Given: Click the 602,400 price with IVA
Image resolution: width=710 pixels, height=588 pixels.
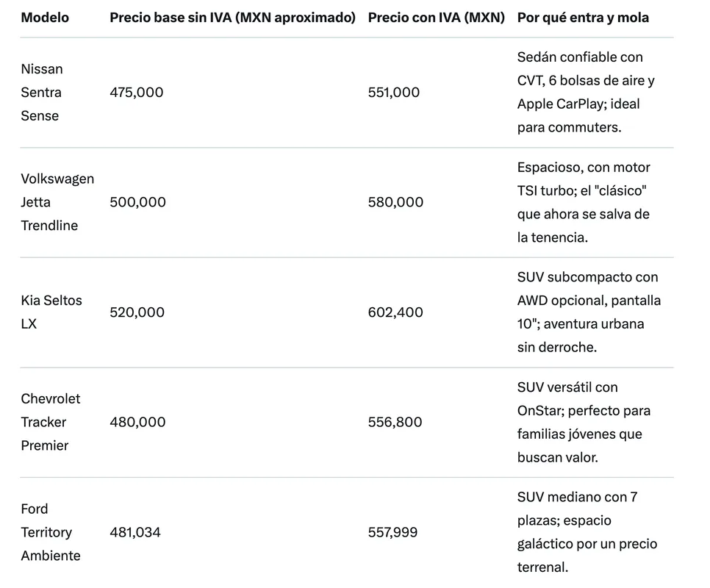Looking at the screenshot, I should 395,312.
